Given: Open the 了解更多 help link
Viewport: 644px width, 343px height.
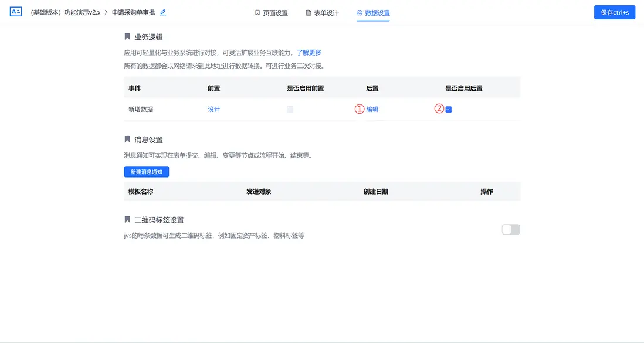Looking at the screenshot, I should tap(308, 52).
